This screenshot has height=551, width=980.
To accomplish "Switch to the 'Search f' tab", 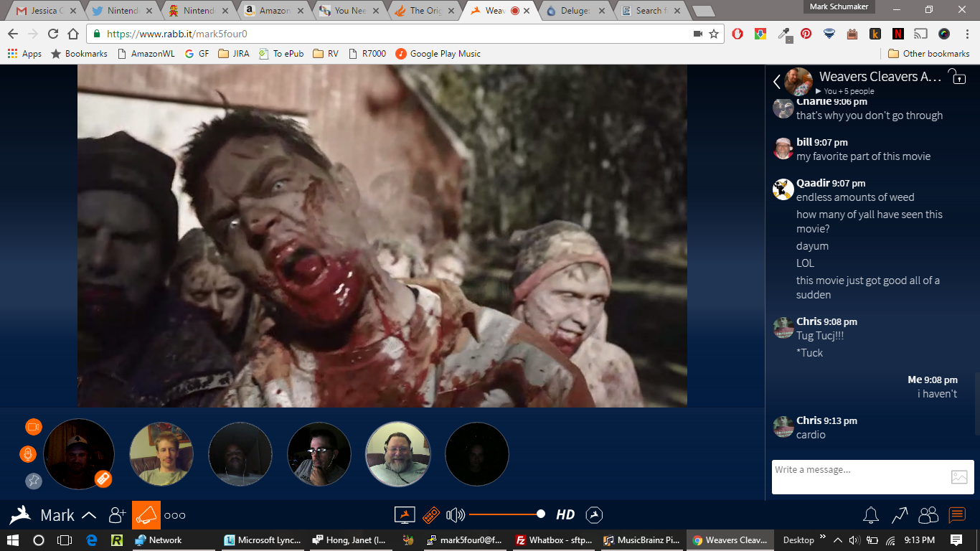I will 651,11.
